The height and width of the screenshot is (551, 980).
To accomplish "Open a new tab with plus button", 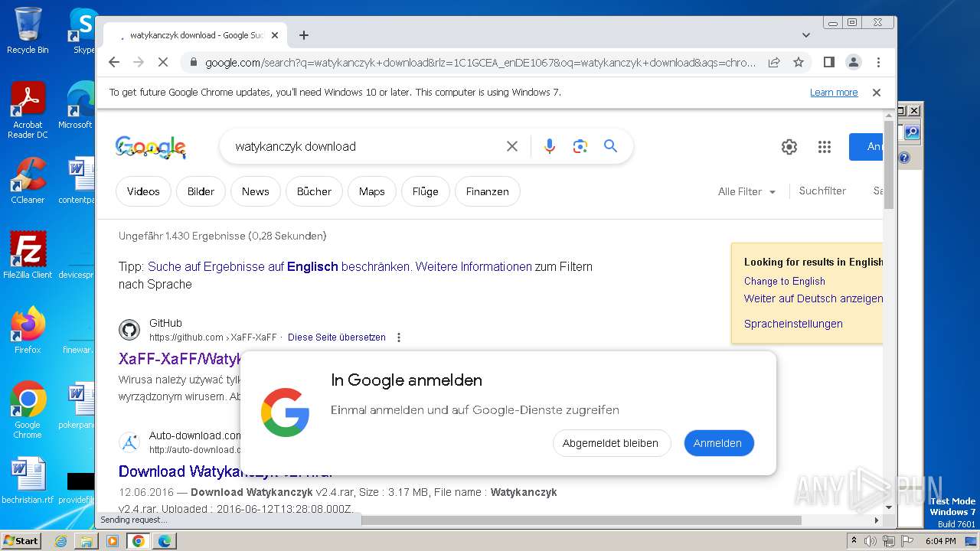I will click(x=304, y=35).
